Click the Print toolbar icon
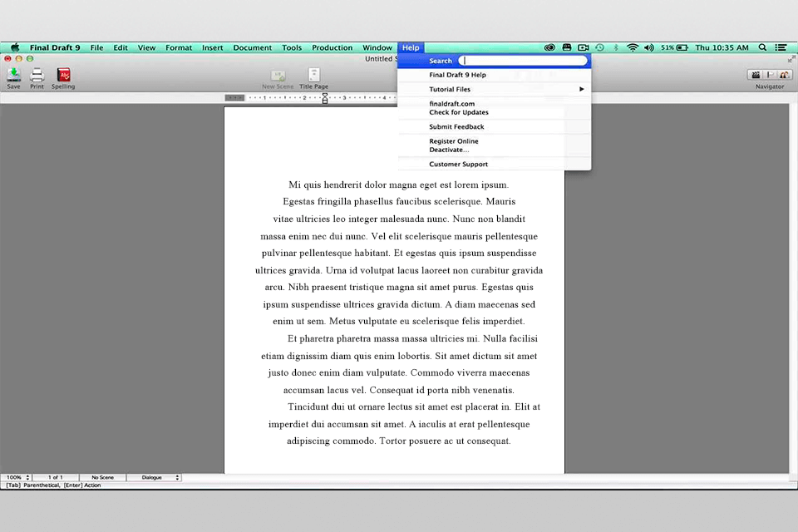798x532 pixels. coord(37,76)
